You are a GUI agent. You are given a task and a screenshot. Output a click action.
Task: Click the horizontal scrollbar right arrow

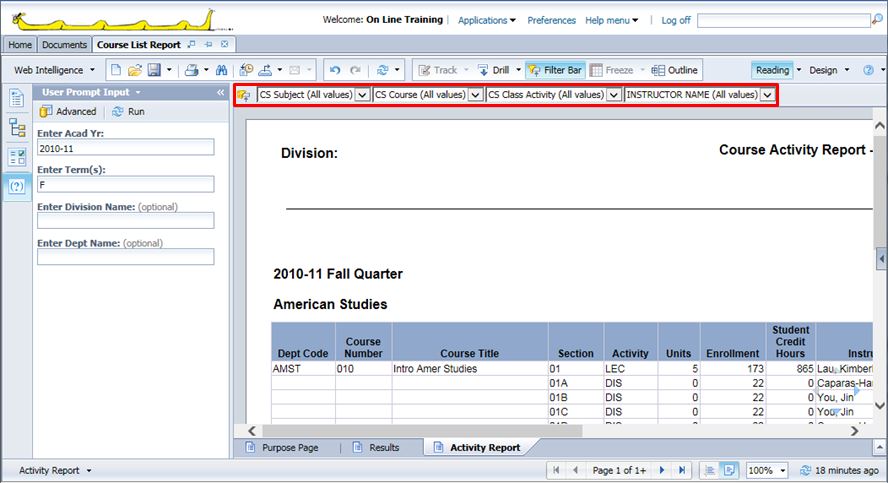tap(855, 431)
